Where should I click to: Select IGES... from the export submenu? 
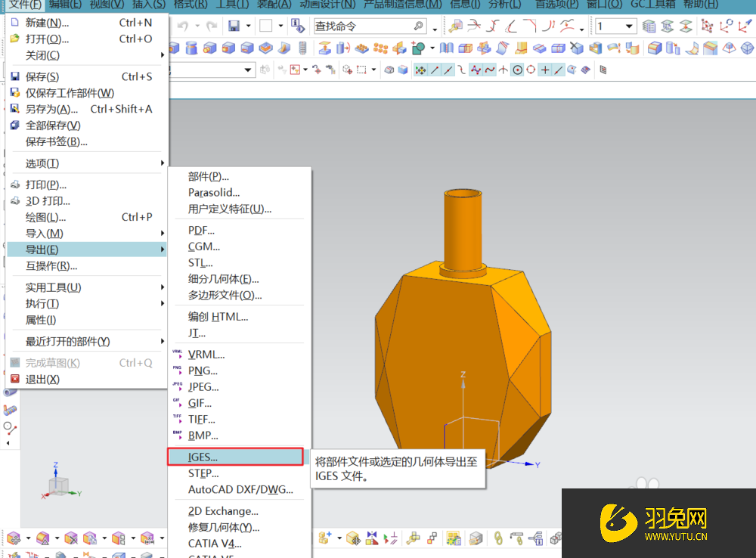click(203, 457)
